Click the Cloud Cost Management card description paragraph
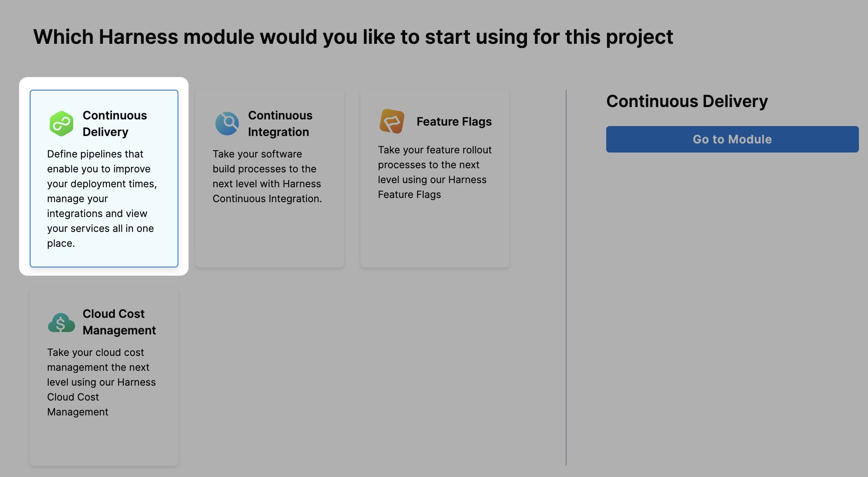Image resolution: width=868 pixels, height=477 pixels. (x=102, y=382)
